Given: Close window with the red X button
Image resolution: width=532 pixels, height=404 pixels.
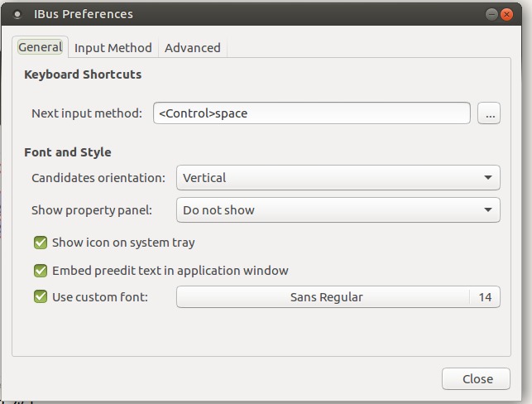Looking at the screenshot, I should 506,15.
